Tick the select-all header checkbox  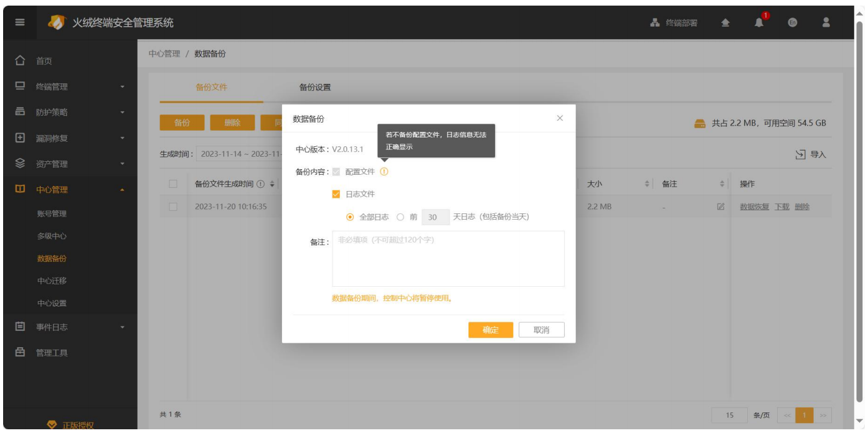tap(174, 184)
